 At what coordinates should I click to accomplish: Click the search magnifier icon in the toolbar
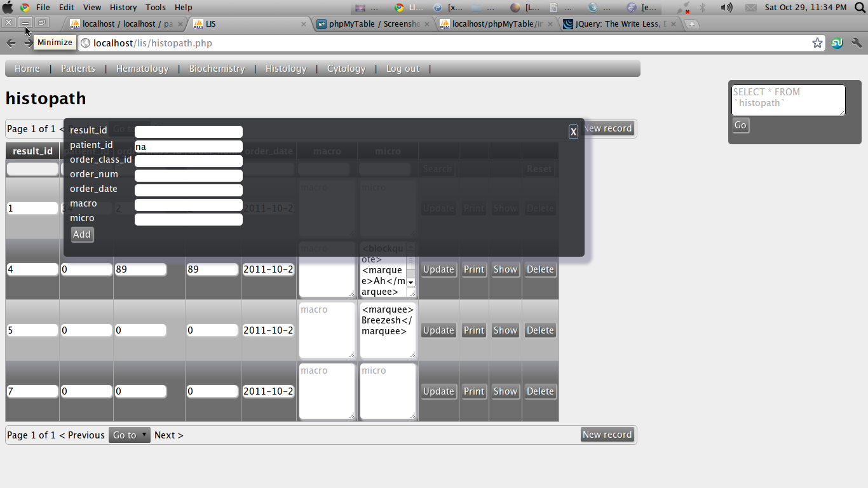point(855,43)
